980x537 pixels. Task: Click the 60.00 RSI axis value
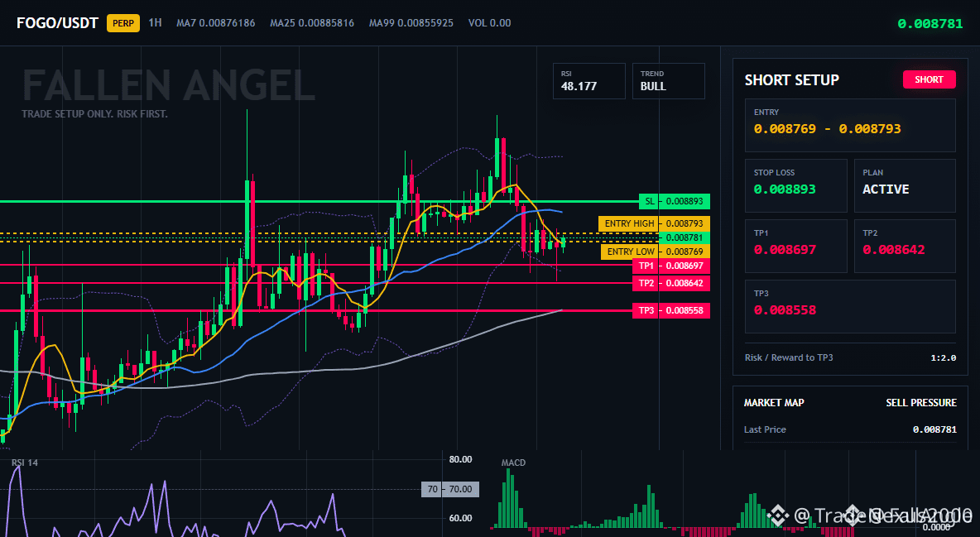coord(461,518)
